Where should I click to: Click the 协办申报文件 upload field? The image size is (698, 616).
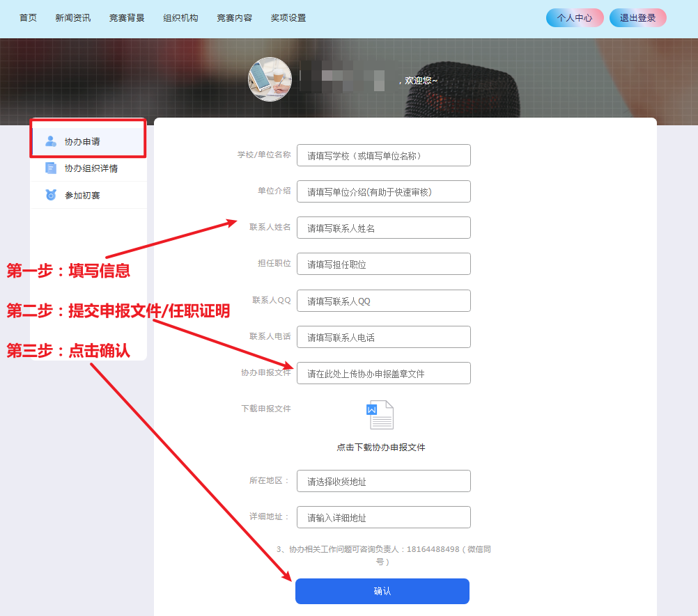[x=383, y=373]
